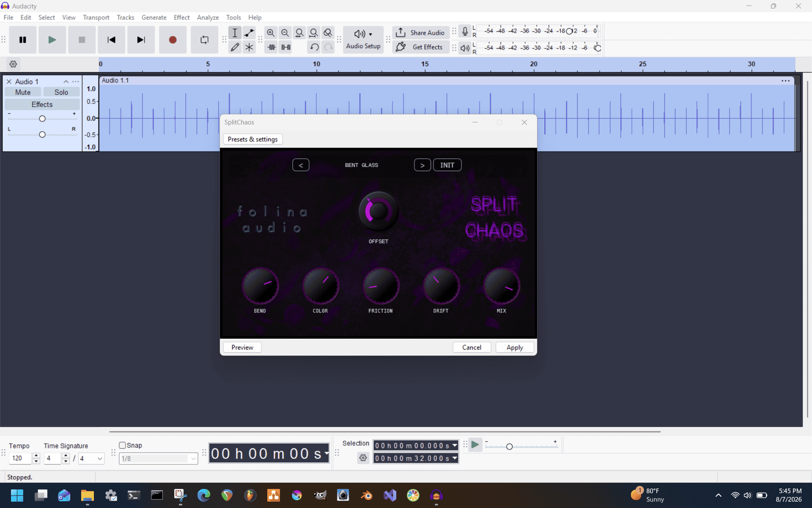The width and height of the screenshot is (812, 508).
Task: Click the BEND knob
Action: [x=260, y=286]
